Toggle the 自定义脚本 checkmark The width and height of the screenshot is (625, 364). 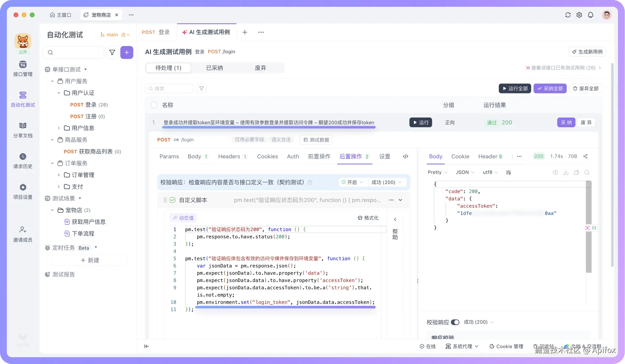[172, 200]
